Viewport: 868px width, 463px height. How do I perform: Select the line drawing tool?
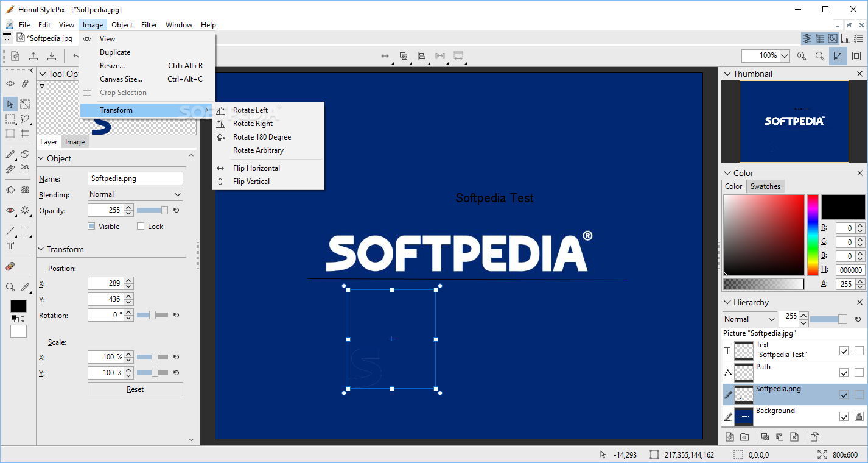(10, 231)
